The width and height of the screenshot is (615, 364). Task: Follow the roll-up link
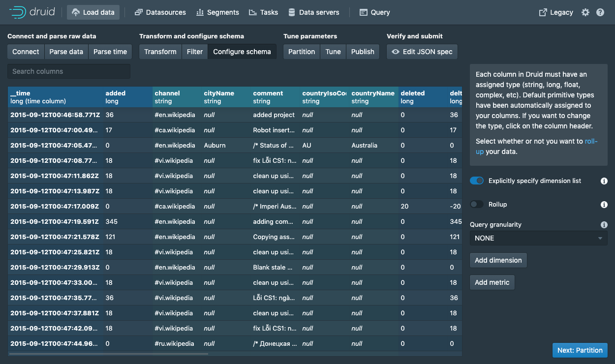[x=591, y=141]
